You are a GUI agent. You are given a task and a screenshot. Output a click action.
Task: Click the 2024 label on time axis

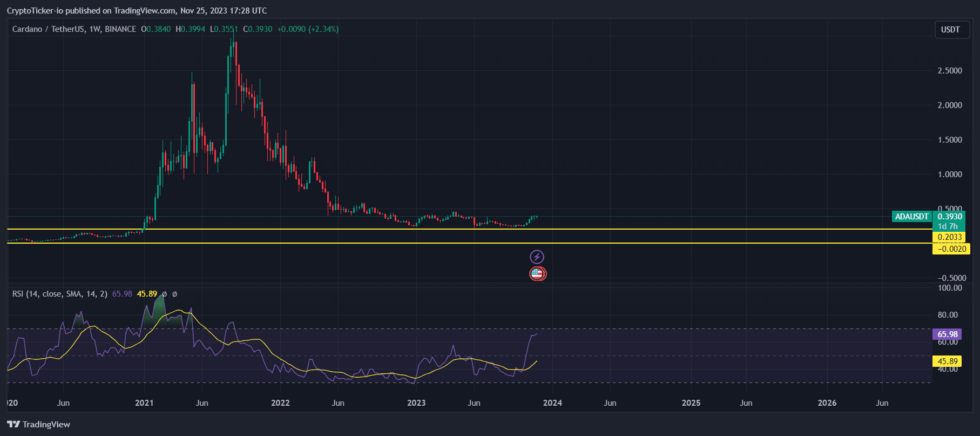[552, 403]
